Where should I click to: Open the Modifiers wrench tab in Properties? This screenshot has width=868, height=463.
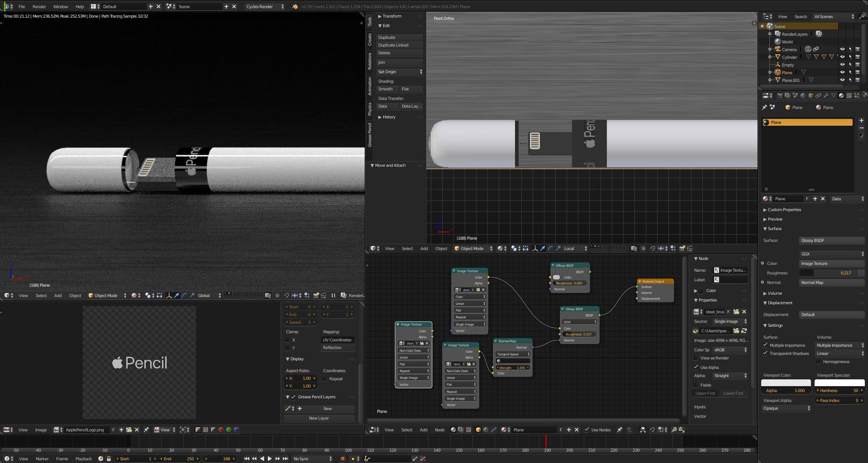(826, 95)
